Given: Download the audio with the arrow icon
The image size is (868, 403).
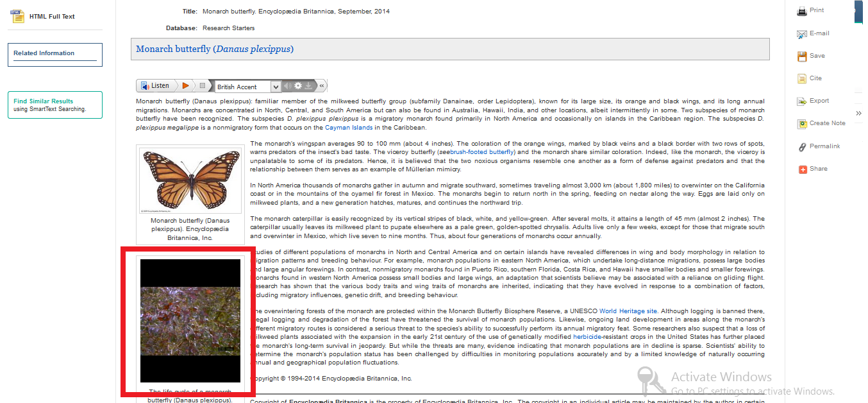Looking at the screenshot, I should coord(308,86).
